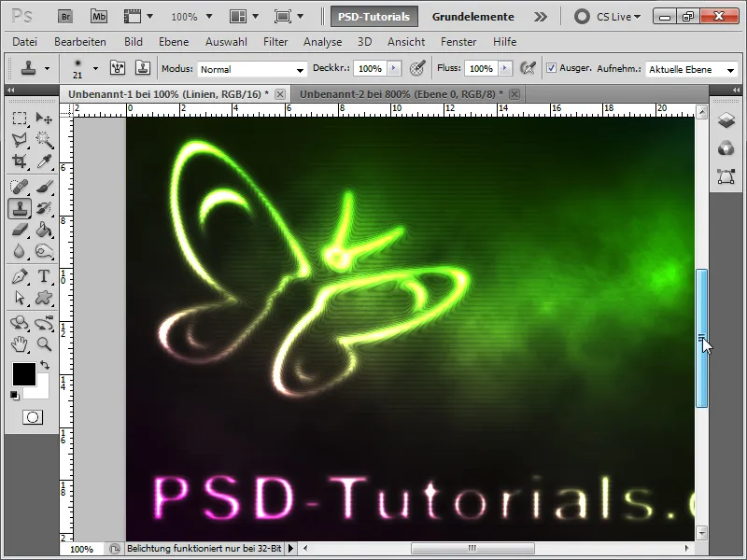Select the Hand tool
The image size is (747, 560).
click(19, 343)
